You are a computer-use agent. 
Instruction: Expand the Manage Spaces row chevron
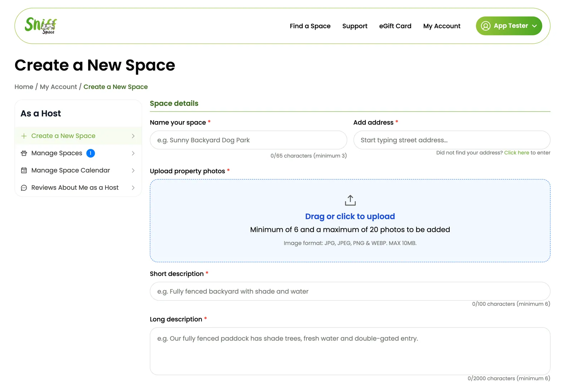133,153
